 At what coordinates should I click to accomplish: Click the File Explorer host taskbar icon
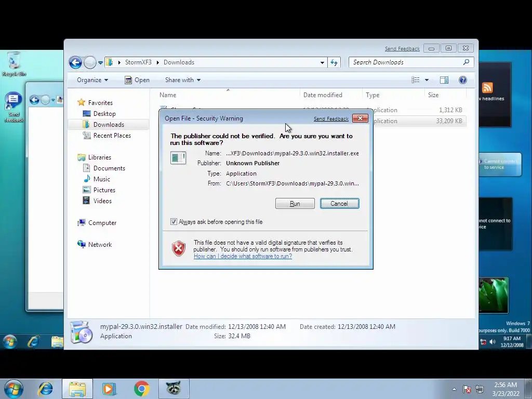(77, 389)
